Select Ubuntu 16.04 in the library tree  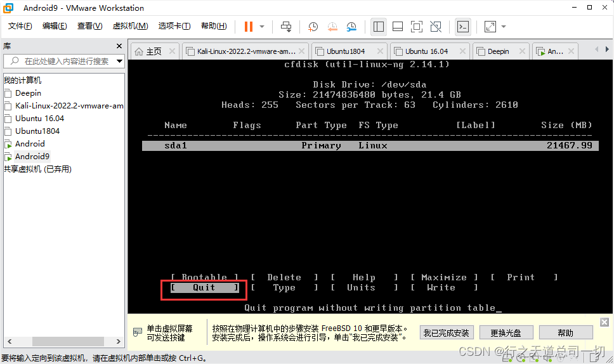coord(39,118)
